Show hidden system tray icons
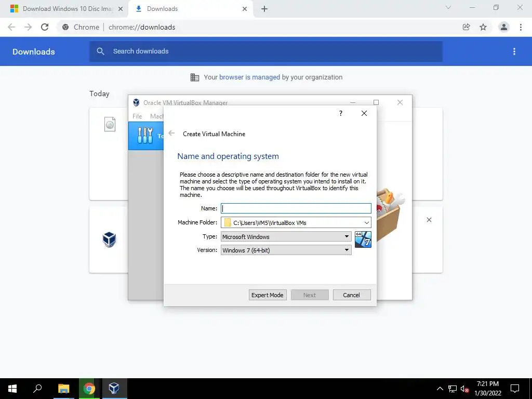 click(440, 389)
